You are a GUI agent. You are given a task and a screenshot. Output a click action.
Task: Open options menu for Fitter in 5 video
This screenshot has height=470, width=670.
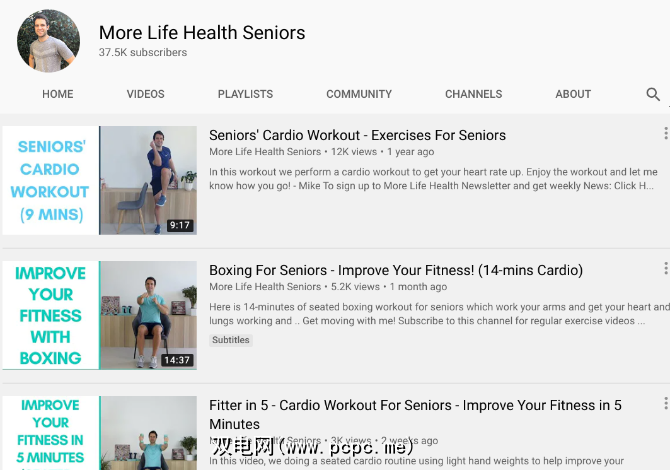(665, 403)
